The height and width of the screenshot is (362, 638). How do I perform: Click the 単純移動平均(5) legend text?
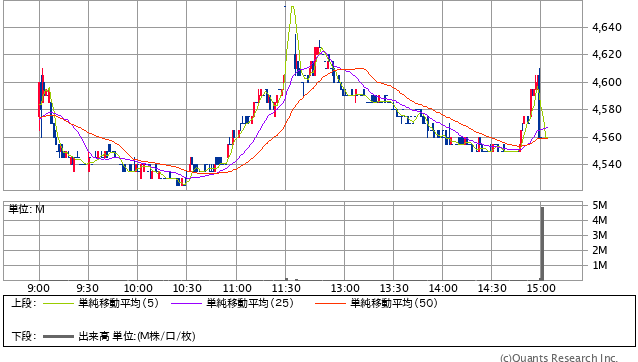point(118,303)
